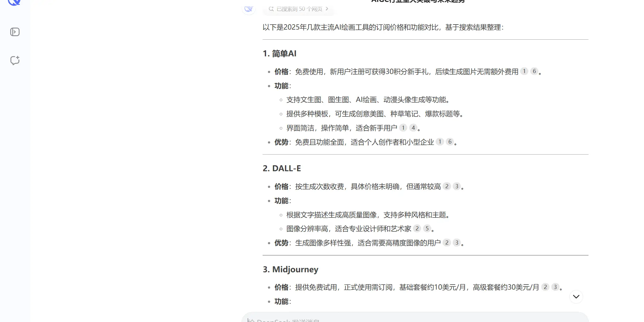Click the heading 2. DALL-E

(x=282, y=168)
